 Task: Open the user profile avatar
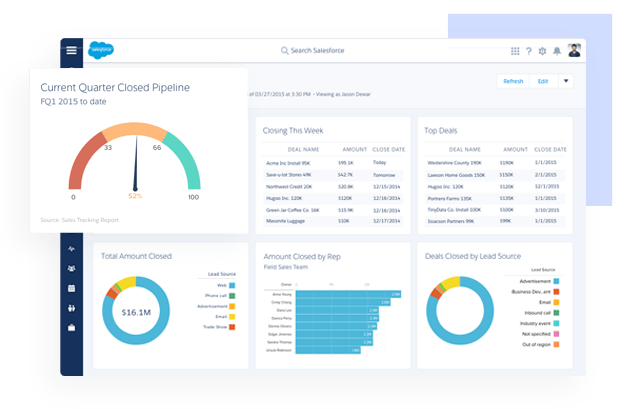click(574, 51)
